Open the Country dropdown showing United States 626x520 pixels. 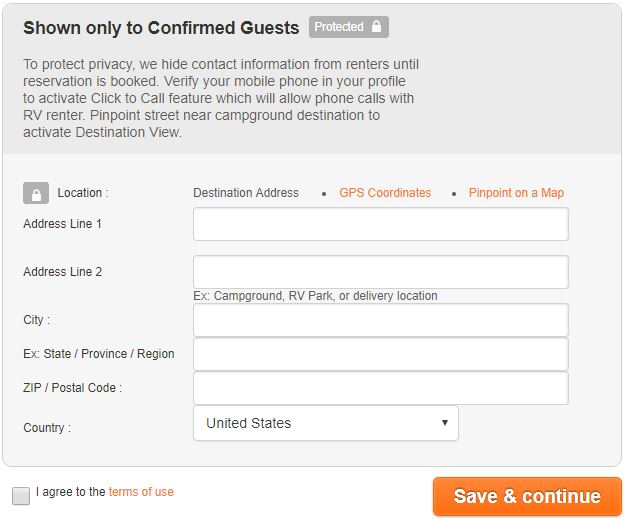point(326,423)
